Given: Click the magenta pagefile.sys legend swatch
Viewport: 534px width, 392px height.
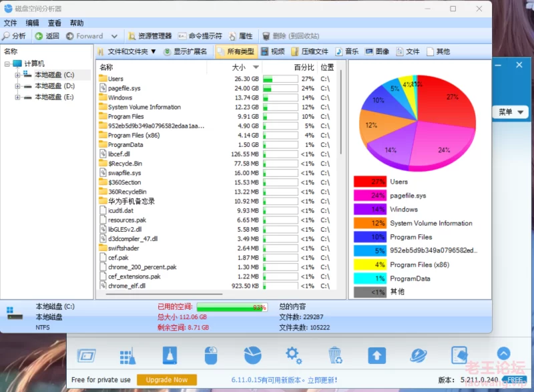Looking at the screenshot, I should (x=370, y=196).
